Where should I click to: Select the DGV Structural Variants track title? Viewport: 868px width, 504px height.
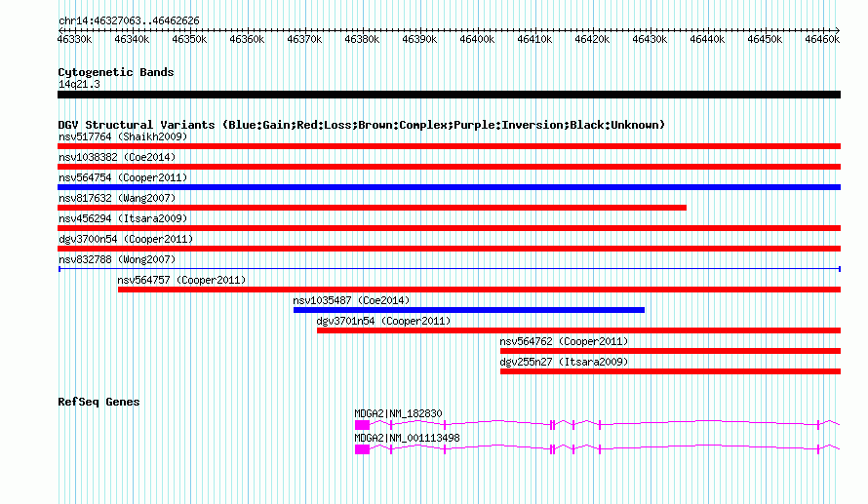pos(361,125)
